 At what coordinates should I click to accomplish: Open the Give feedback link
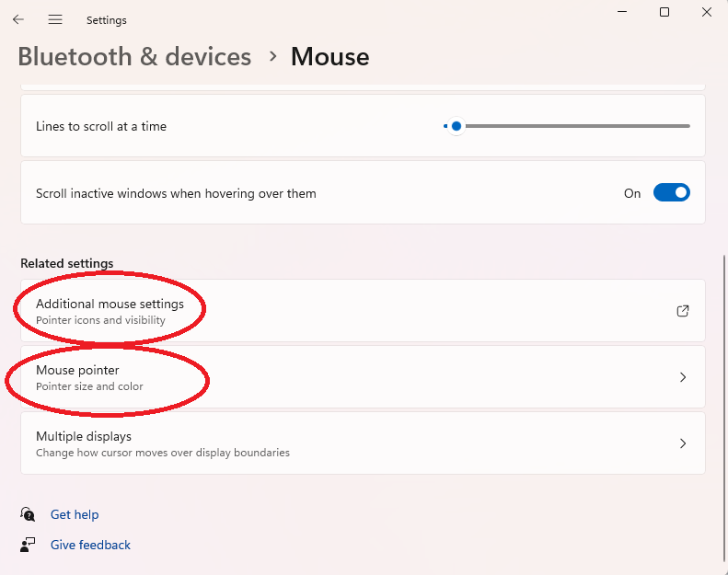pos(90,545)
